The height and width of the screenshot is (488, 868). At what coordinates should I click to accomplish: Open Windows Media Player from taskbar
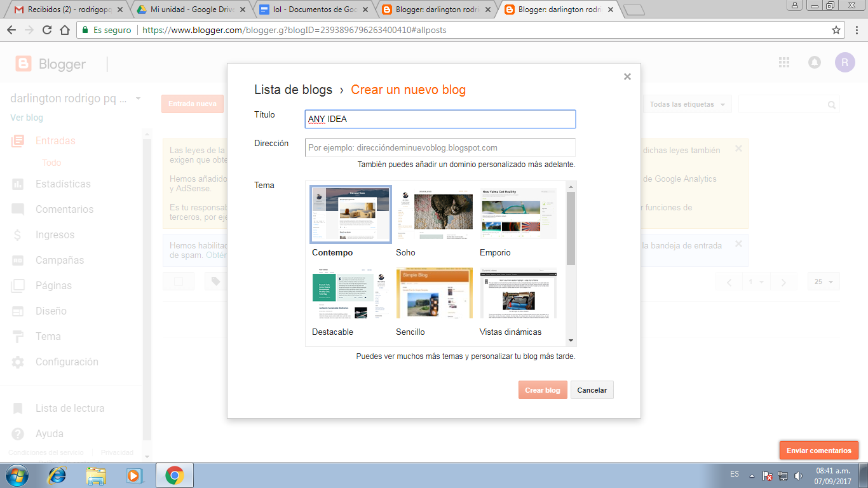pyautogui.click(x=135, y=475)
